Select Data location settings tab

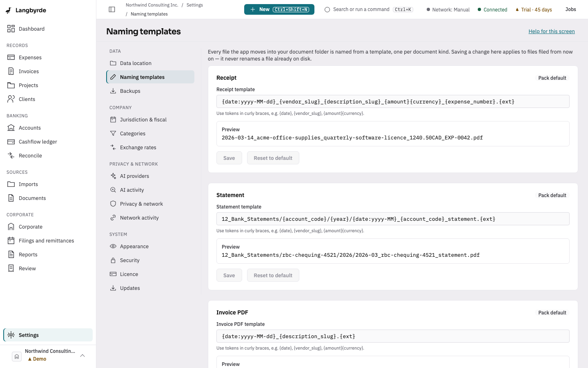(x=150, y=63)
